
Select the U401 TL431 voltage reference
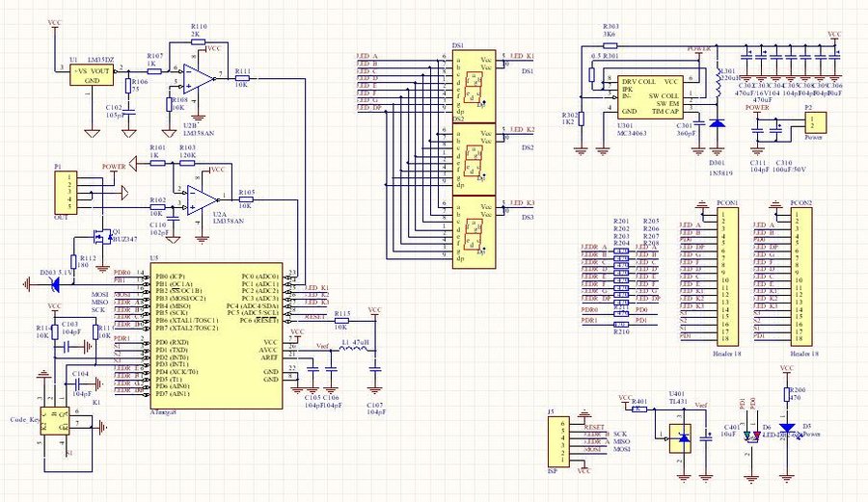[x=682, y=438]
